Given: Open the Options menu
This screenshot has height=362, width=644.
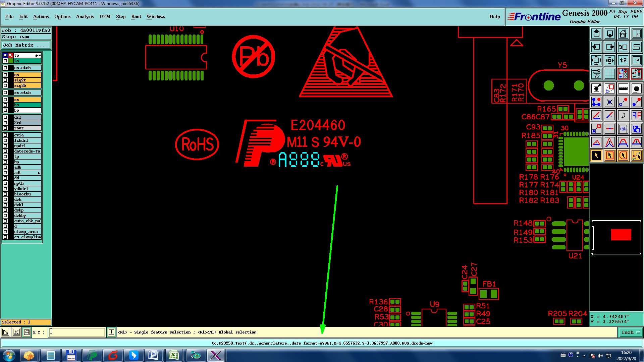Looking at the screenshot, I should [x=62, y=16].
